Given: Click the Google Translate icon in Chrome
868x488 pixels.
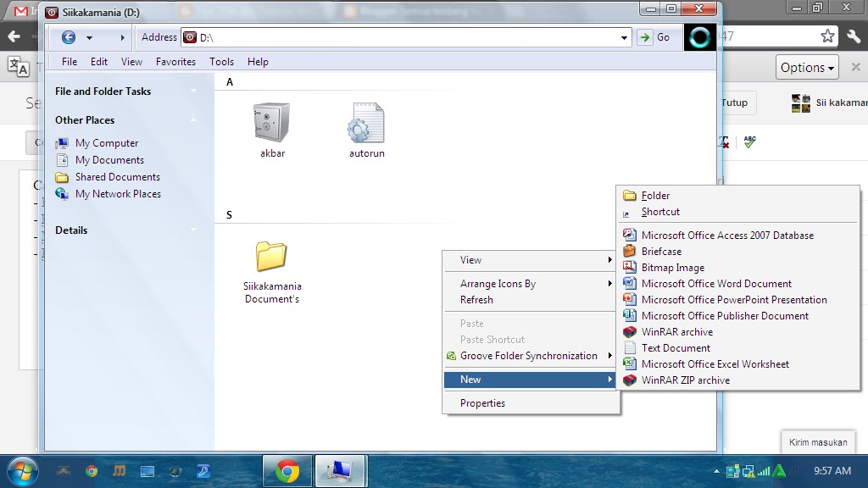Looking at the screenshot, I should (x=19, y=67).
